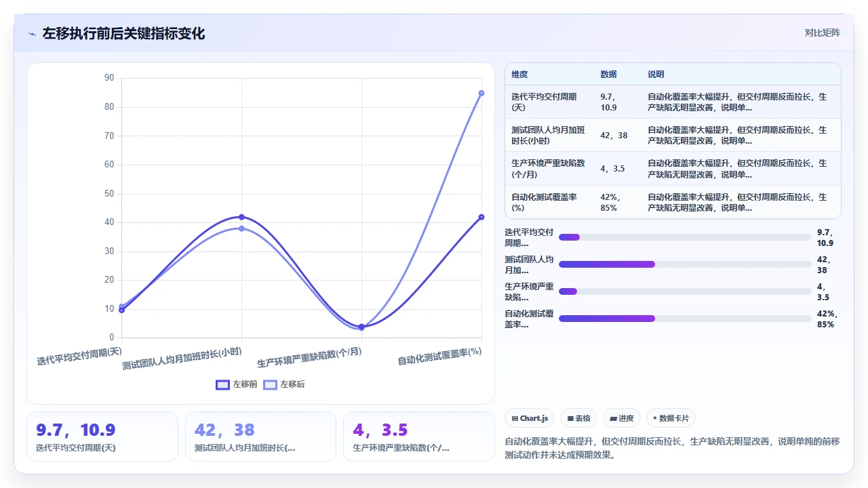Click progress value 4, 3.5 at bar end

tap(823, 291)
